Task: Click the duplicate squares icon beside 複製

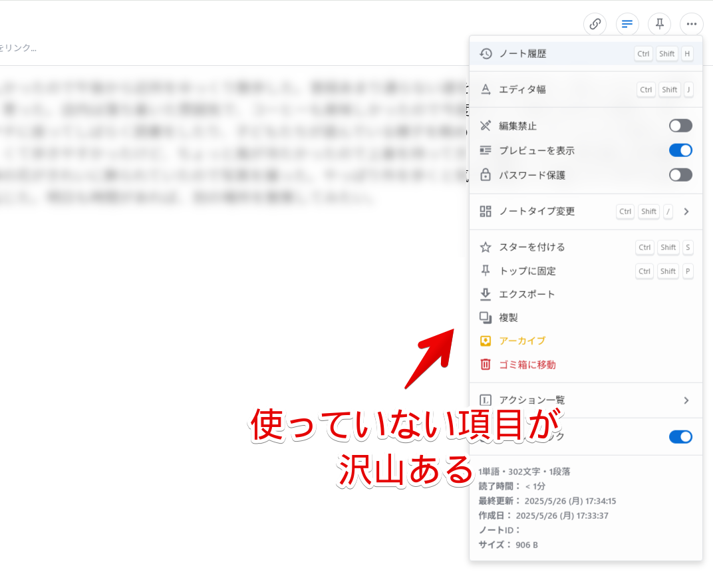Action: click(x=486, y=317)
